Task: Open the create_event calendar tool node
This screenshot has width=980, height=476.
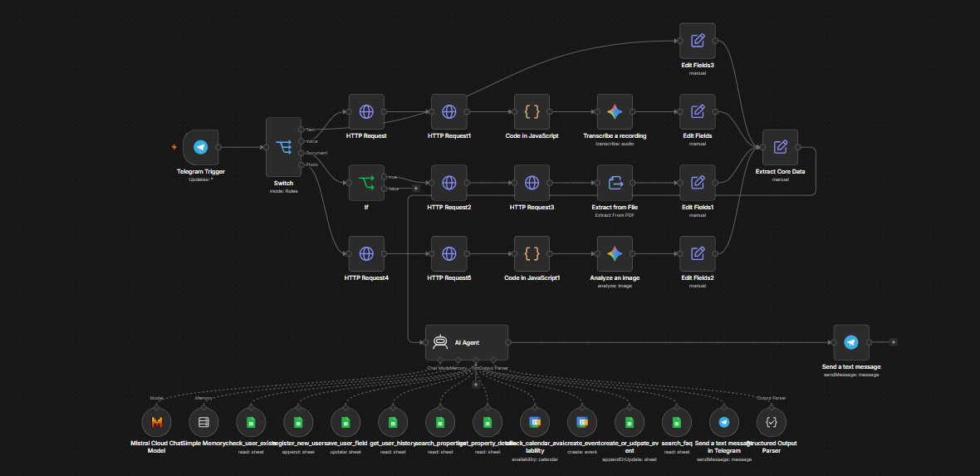Action: pos(582,422)
